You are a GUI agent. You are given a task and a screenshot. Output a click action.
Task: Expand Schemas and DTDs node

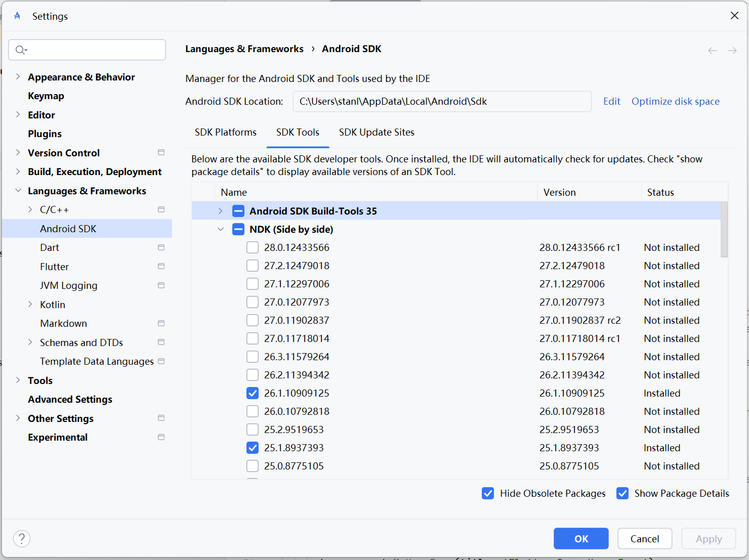(30, 342)
